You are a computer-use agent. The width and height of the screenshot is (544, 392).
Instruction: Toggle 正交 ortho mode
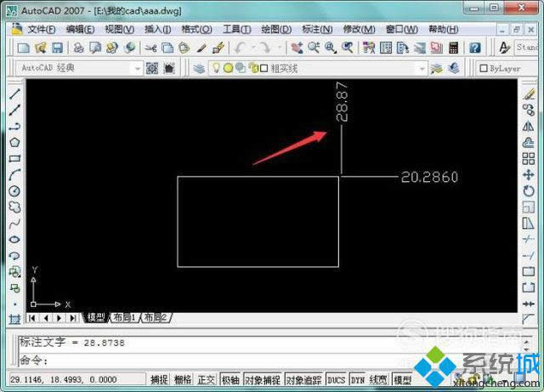pyautogui.click(x=207, y=380)
